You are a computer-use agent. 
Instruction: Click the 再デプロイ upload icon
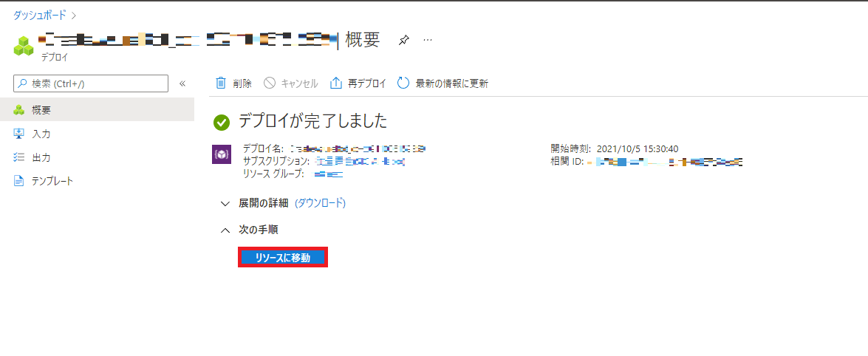click(336, 83)
